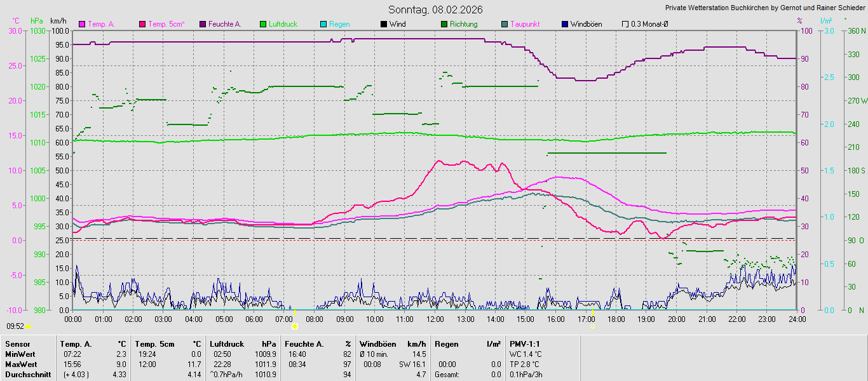The width and height of the screenshot is (868, 381).
Task: Click the sunrise sun icon on the time axis
Action: [295, 326]
